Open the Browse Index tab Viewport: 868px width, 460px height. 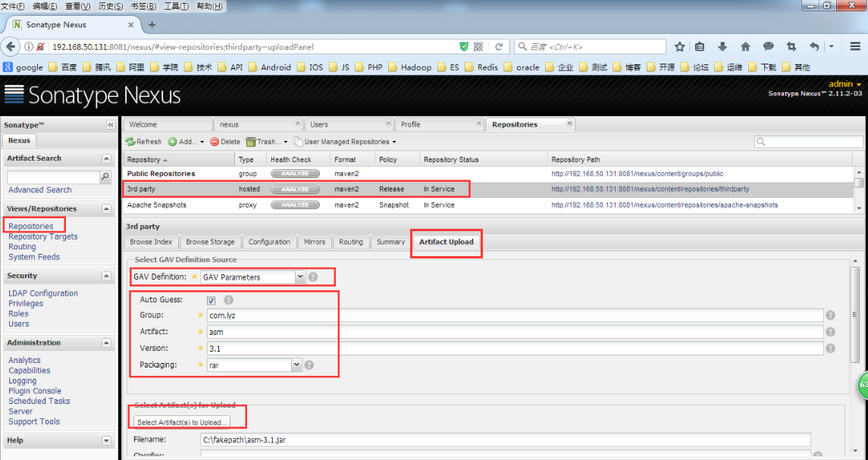(x=151, y=242)
